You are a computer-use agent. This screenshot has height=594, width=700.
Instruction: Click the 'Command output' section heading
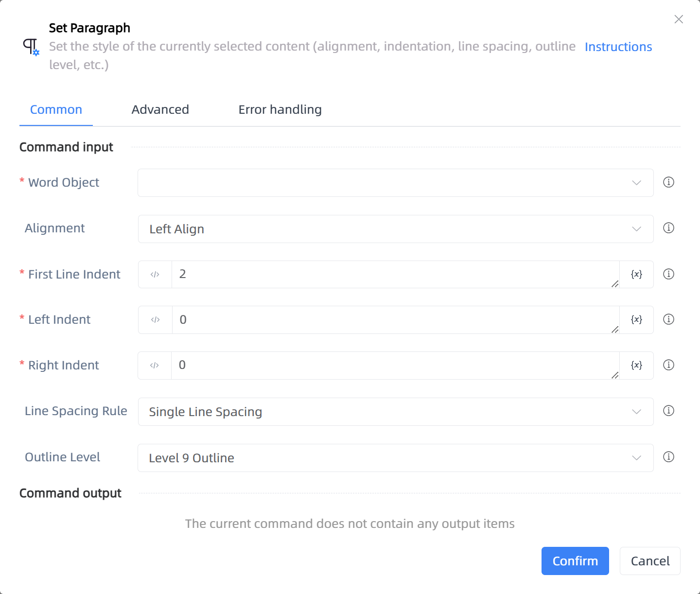click(x=70, y=493)
